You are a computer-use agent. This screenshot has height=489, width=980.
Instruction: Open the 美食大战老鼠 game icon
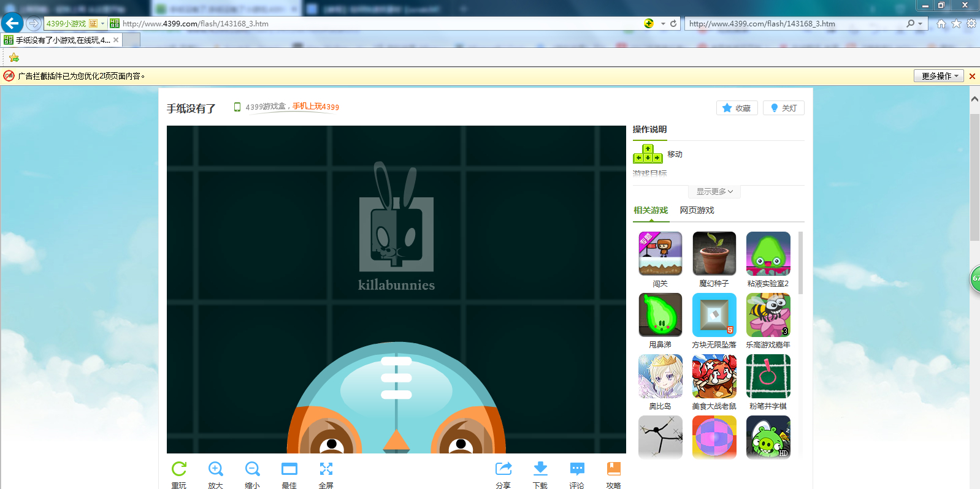[714, 376]
